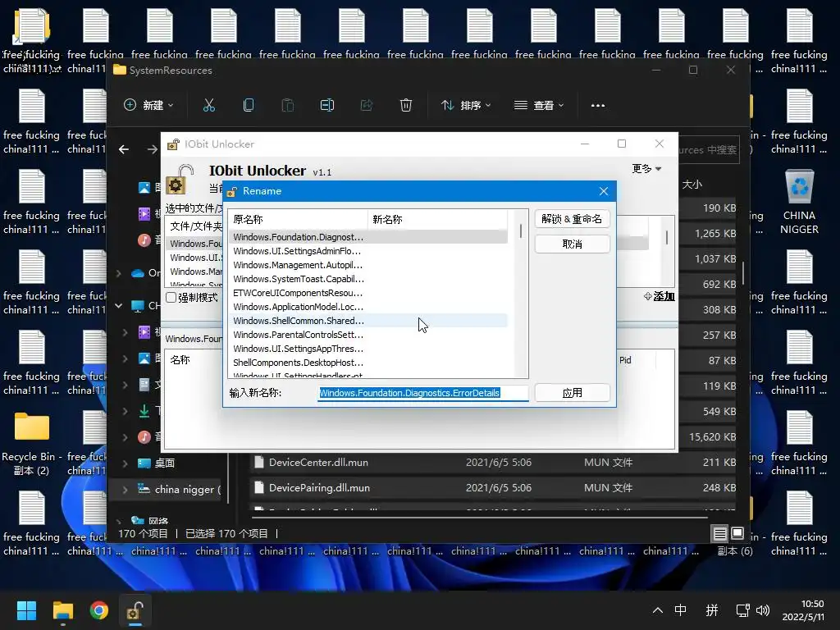
Task: Click the 原名称 column header
Action: [298, 220]
